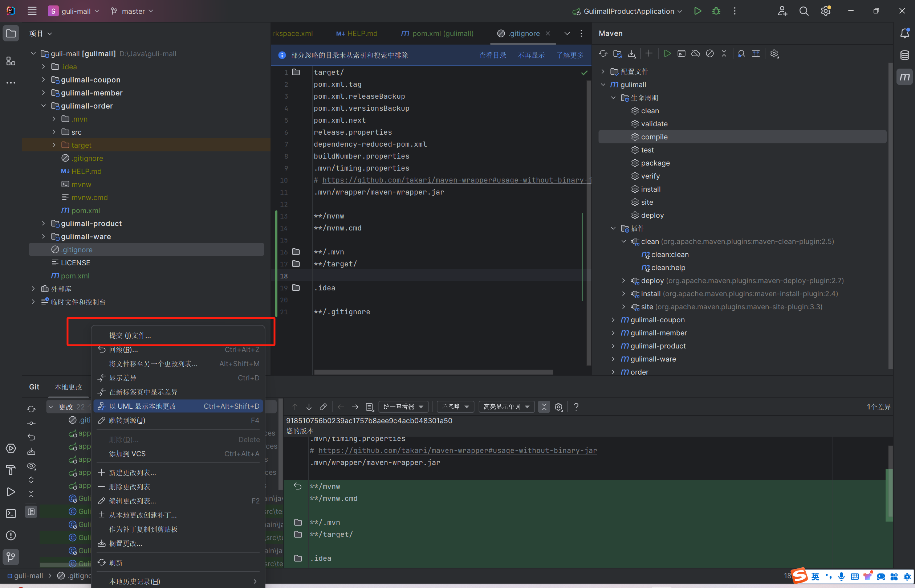This screenshot has width=915, height=588.
Task: Open highlight words dropdown in diff
Action: [507, 407]
